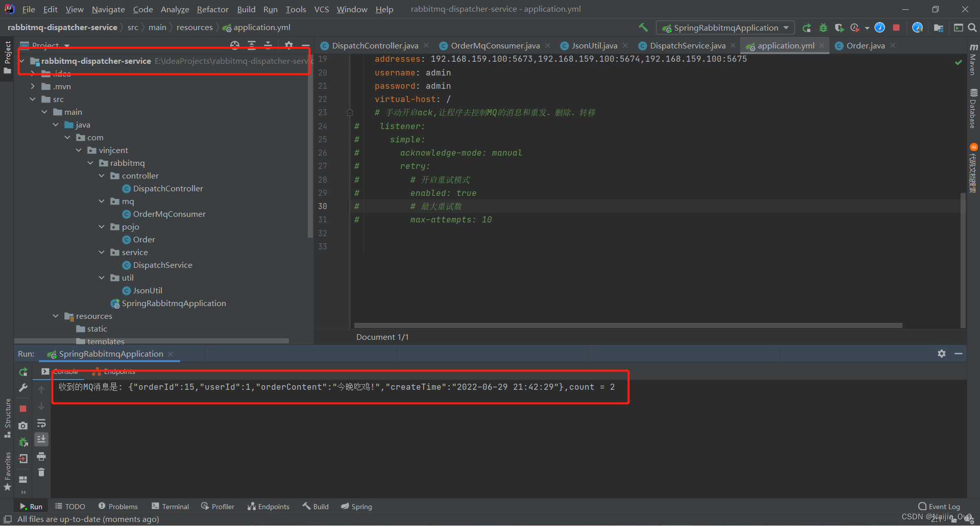Open the Terminal tool window
This screenshot has height=526, width=980.
point(170,507)
